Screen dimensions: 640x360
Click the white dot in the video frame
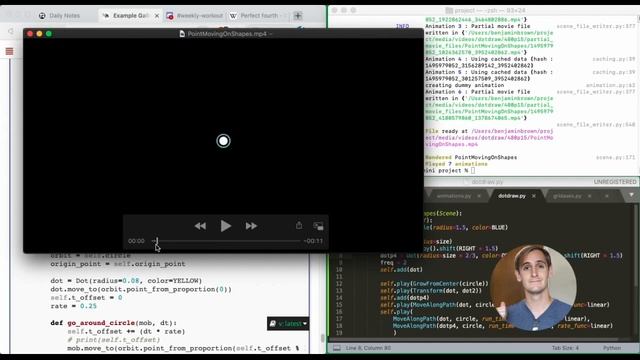coord(223,141)
